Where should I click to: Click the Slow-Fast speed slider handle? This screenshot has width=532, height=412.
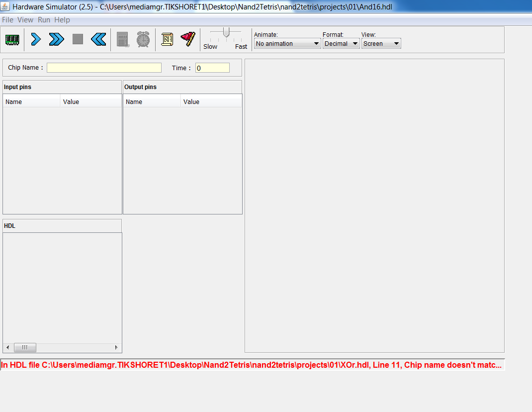point(226,33)
